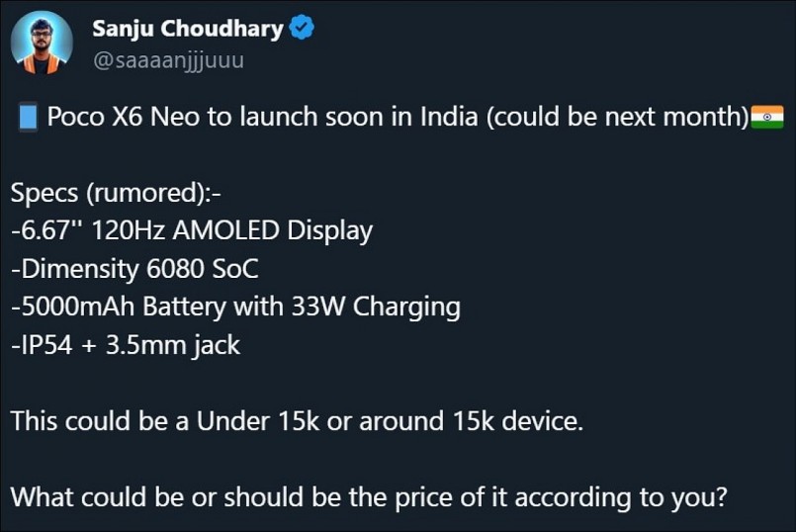Viewport: 796px width, 532px height.
Task: Click the word "India" in the headline
Action: pyautogui.click(x=447, y=117)
